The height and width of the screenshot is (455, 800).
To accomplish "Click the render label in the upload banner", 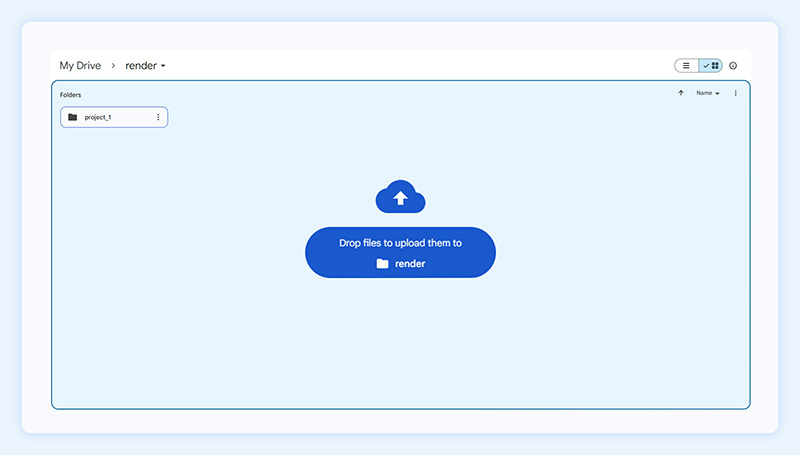I will 410,264.
